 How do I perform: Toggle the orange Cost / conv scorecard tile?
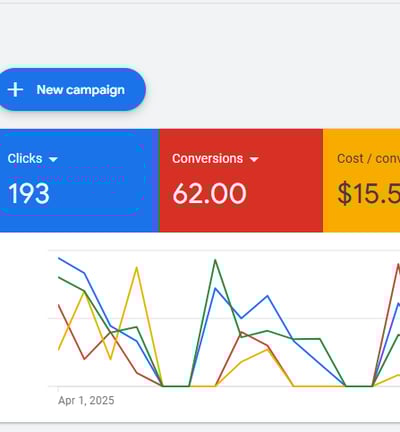pos(361,180)
